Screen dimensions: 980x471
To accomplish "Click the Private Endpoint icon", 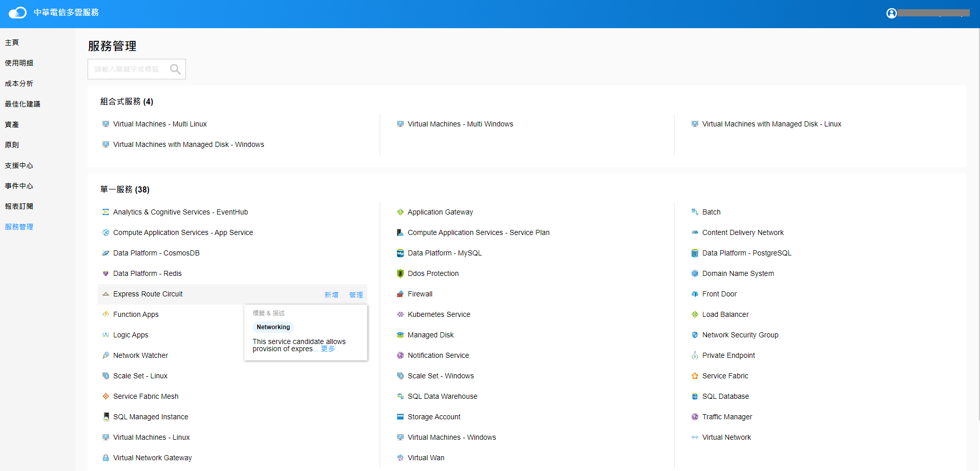I will (695, 355).
